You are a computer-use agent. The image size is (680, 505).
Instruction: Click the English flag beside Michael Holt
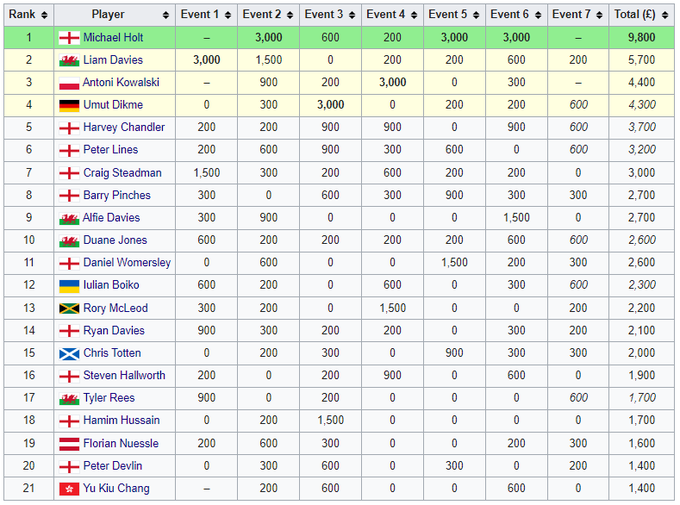coord(69,37)
